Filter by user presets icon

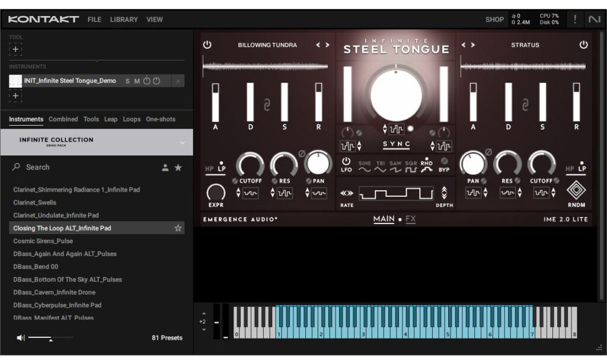click(x=165, y=168)
